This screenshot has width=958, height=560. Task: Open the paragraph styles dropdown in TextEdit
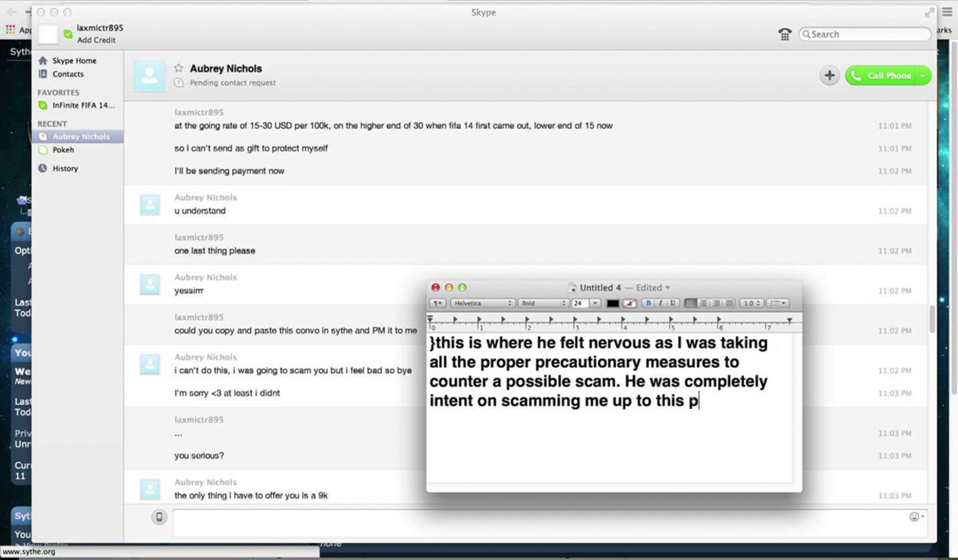(x=438, y=303)
